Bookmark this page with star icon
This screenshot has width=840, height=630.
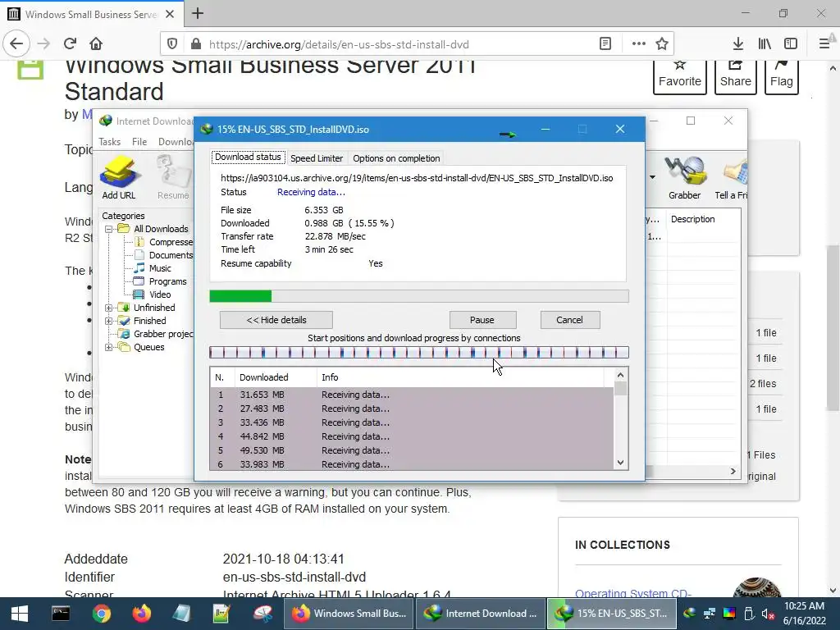click(x=662, y=44)
